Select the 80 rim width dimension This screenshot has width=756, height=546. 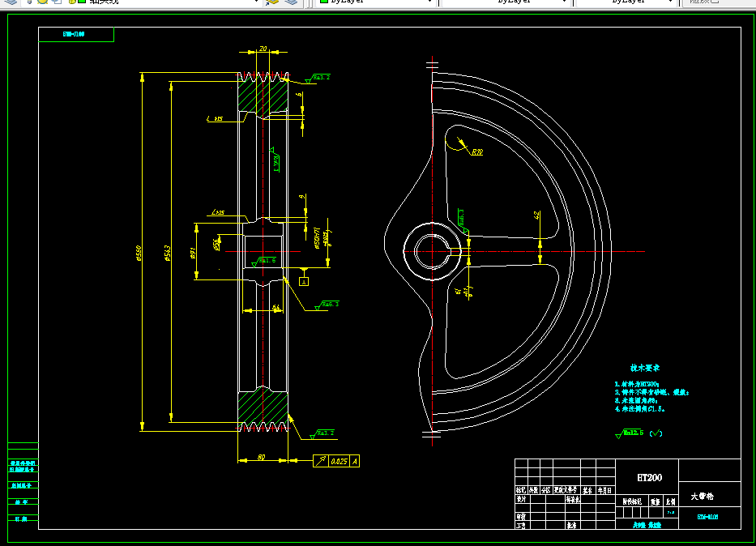[x=261, y=457]
